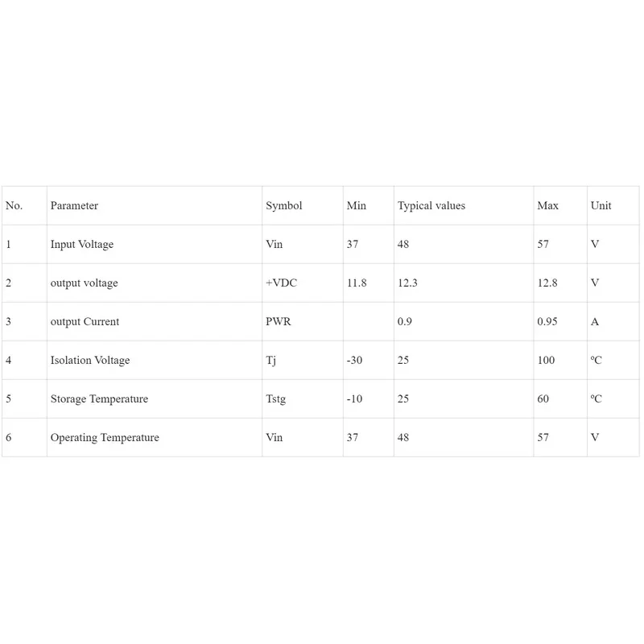Click the output voltage parameter cell

(x=85, y=283)
